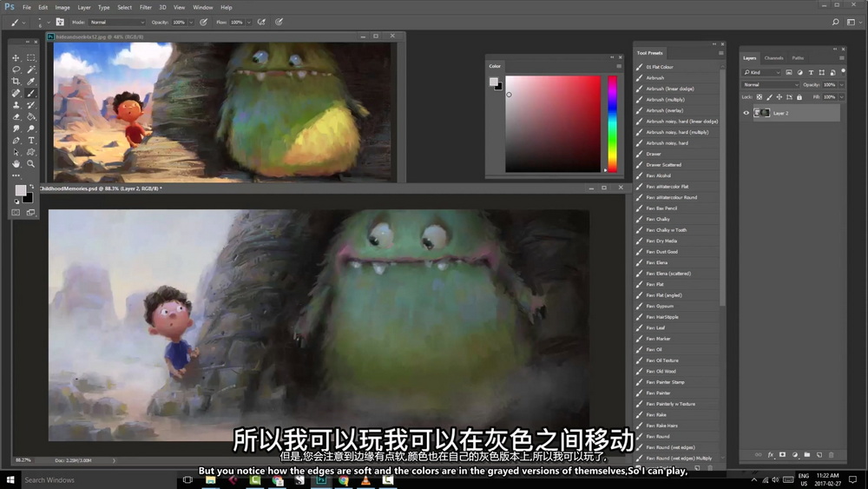Select the History Brush tool
This screenshot has width=868, height=489.
coord(31,105)
